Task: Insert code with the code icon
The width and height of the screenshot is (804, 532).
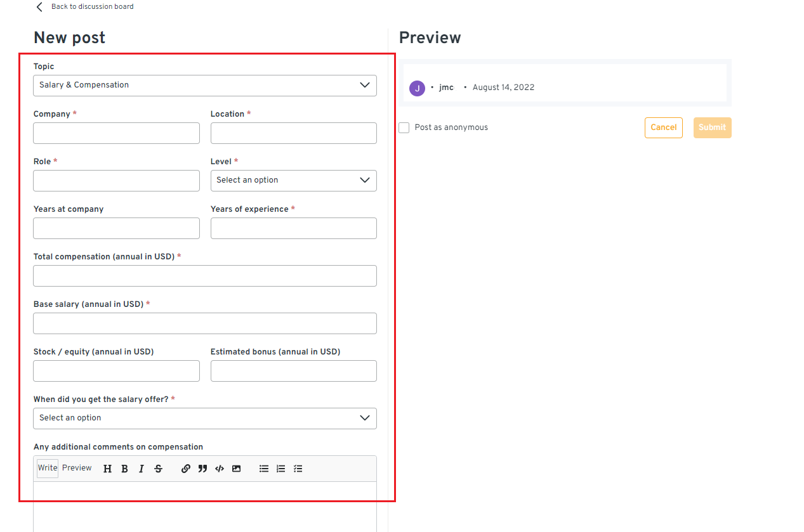Action: pyautogui.click(x=220, y=469)
